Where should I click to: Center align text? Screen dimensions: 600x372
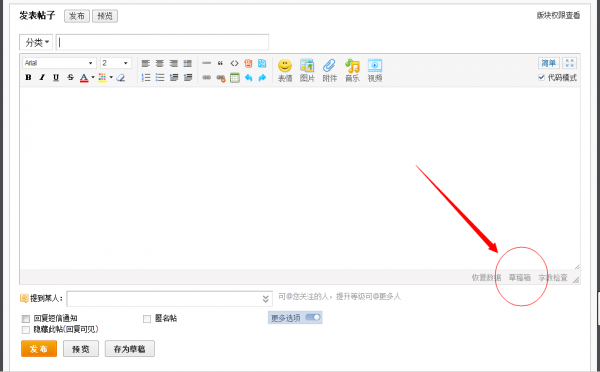160,64
